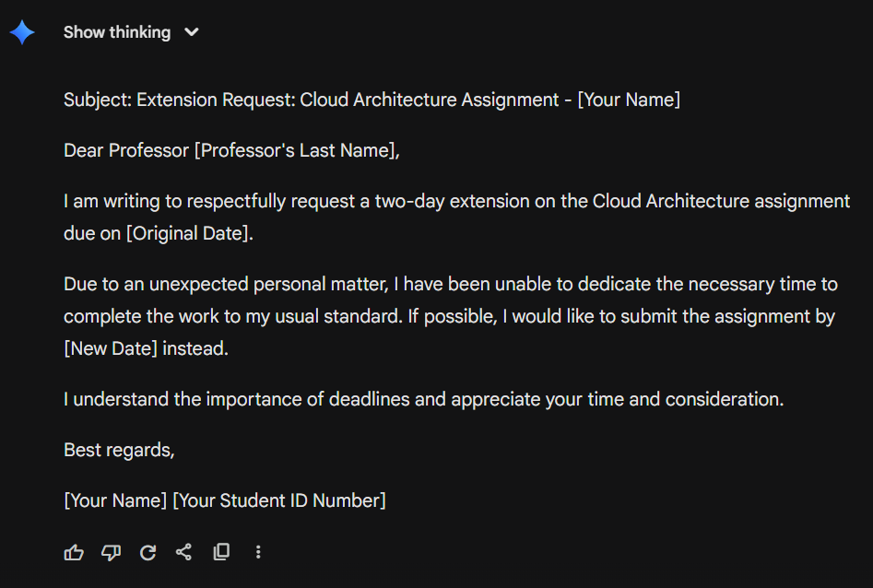Click the Gemini sparkle icon
The image size is (873, 588).
point(22,32)
